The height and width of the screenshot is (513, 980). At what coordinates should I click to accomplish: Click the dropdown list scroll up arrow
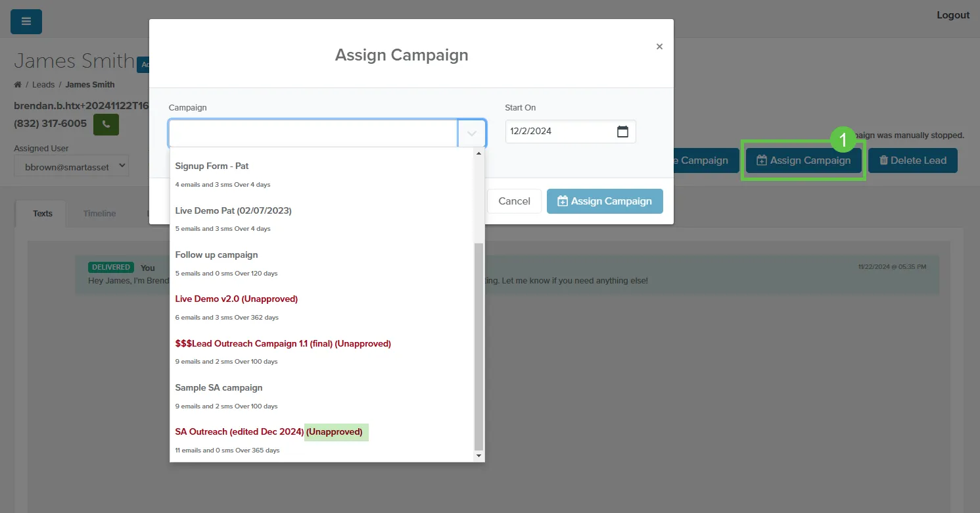pos(478,153)
